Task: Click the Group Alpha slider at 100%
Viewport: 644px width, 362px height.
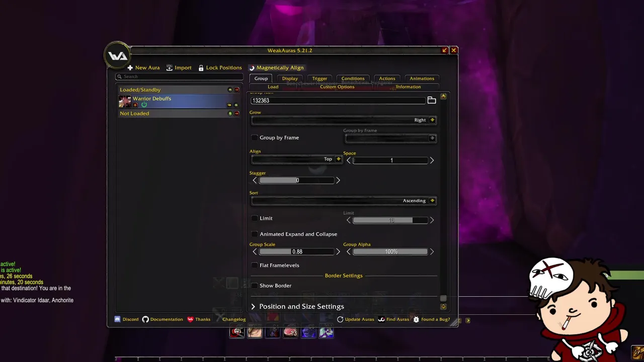Action: (x=390, y=252)
